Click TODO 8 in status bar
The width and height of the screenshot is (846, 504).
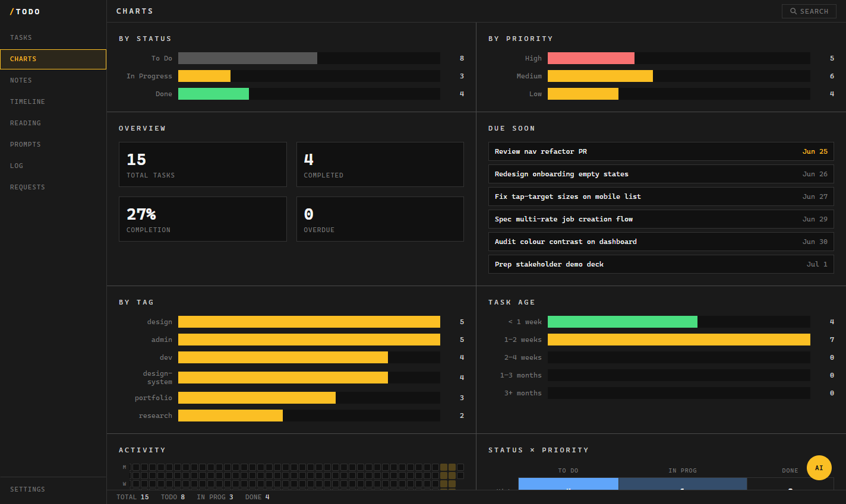pyautogui.click(x=173, y=497)
